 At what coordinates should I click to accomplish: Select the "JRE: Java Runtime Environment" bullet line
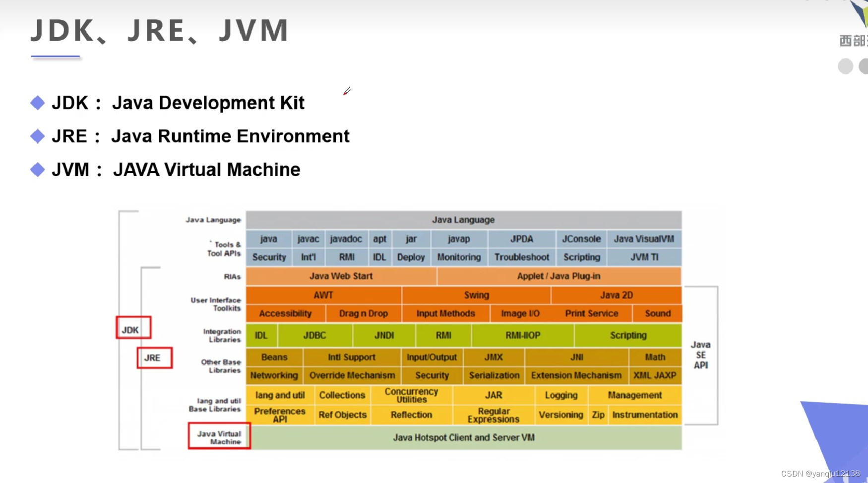click(x=190, y=136)
